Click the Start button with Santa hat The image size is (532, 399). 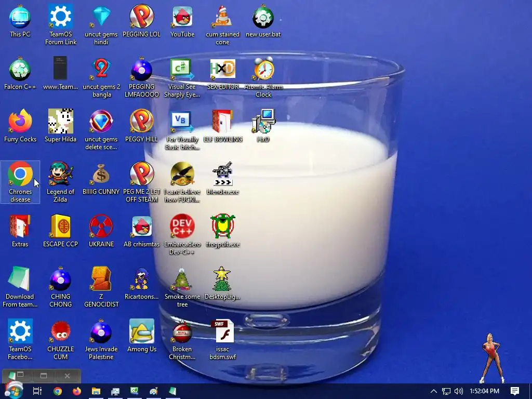click(x=14, y=391)
